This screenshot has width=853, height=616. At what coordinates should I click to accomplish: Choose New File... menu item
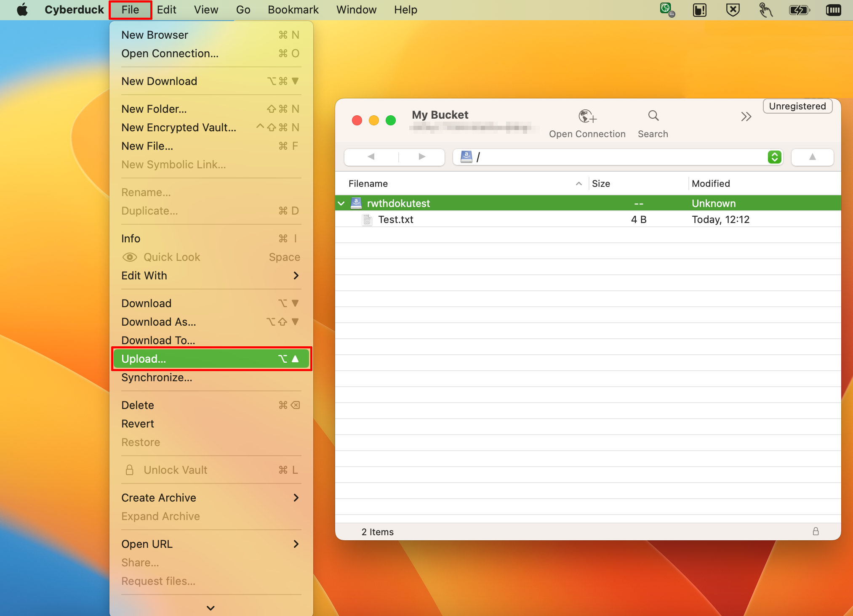click(211, 146)
